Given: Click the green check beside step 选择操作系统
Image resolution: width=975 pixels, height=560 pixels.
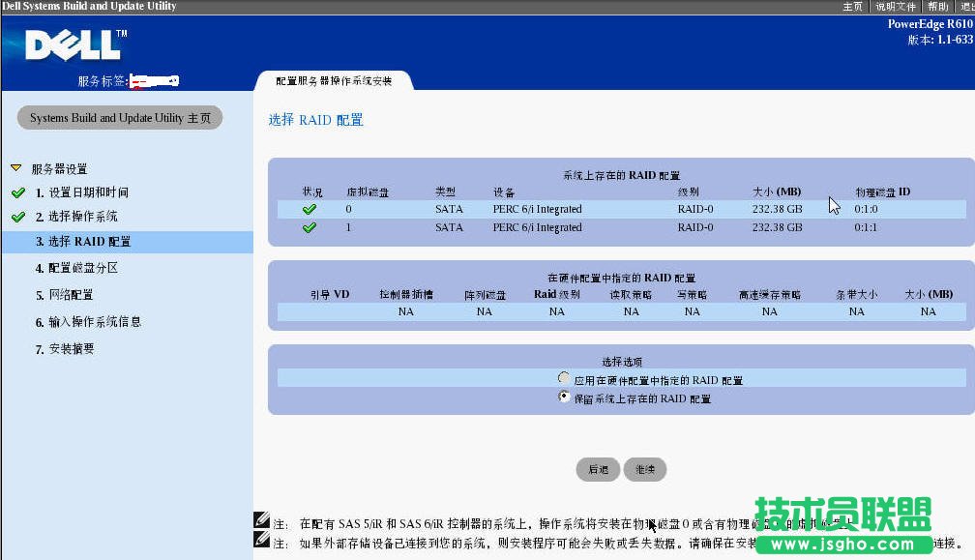Looking at the screenshot, I should 17,217.
